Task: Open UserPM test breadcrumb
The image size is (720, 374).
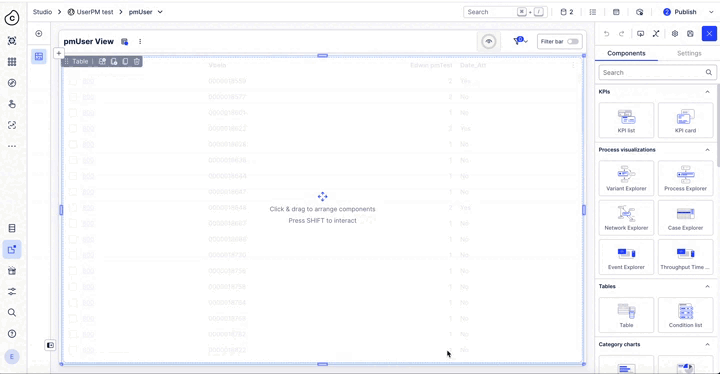Action: [90, 12]
